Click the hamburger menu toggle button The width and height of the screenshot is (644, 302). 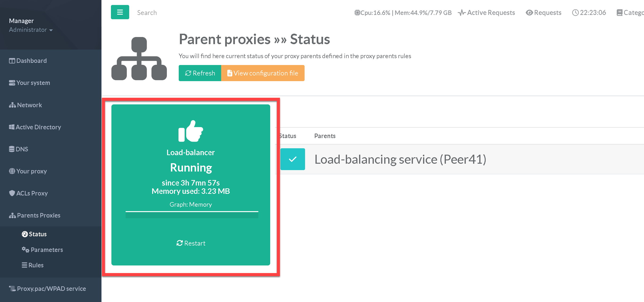tap(120, 12)
